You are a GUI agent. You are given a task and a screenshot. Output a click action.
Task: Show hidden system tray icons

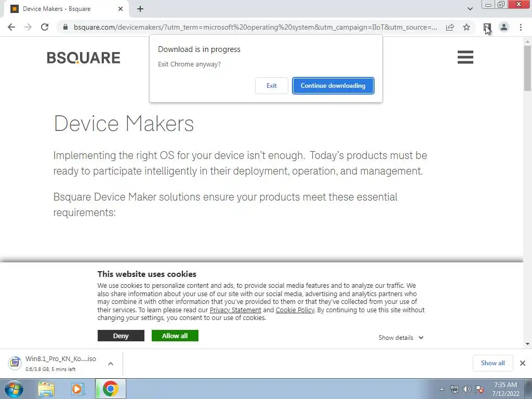tap(442, 389)
